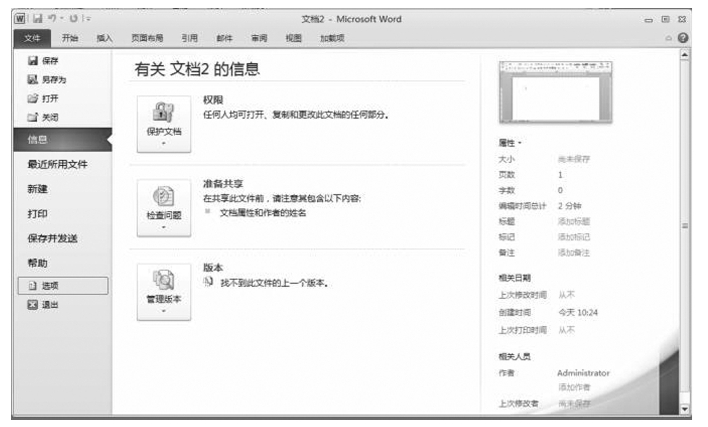Expand the 属性 properties dropdown
708x427 pixels.
tap(510, 143)
